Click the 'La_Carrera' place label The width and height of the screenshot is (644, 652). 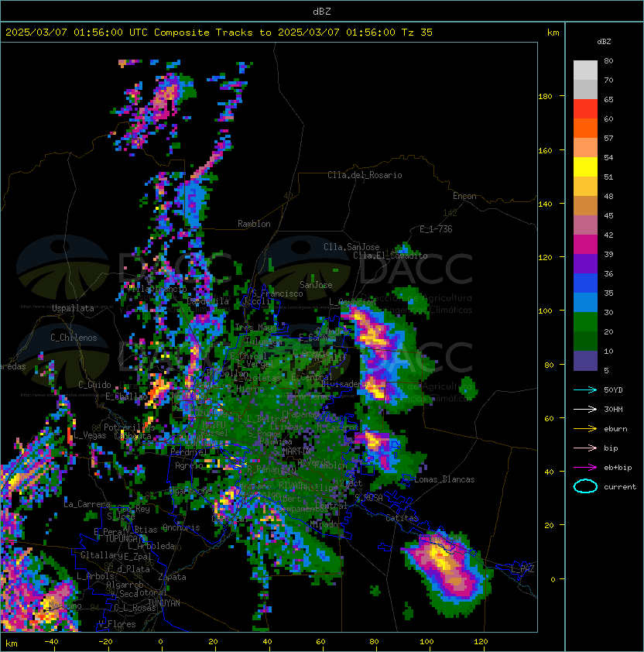[x=87, y=504]
